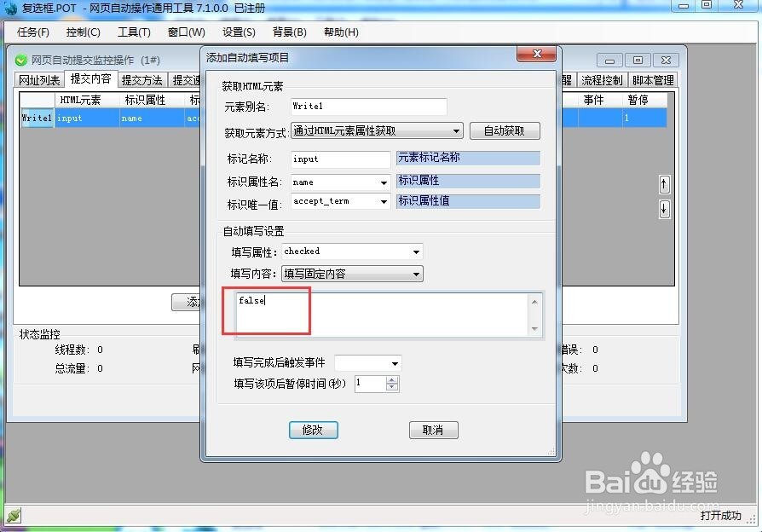
Task: Click the green pencil icon in bottom-left corner
Action: tap(13, 515)
